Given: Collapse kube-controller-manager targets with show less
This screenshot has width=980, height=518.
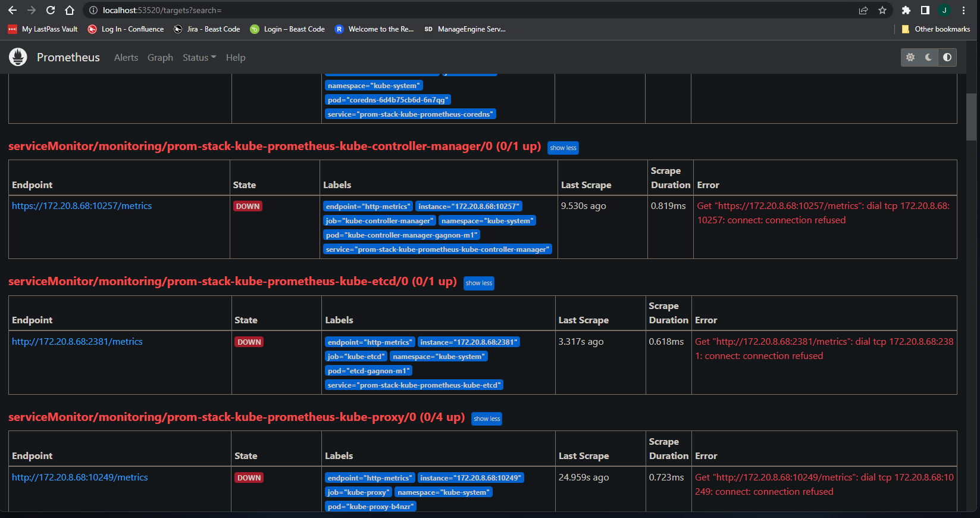Looking at the screenshot, I should click(563, 148).
